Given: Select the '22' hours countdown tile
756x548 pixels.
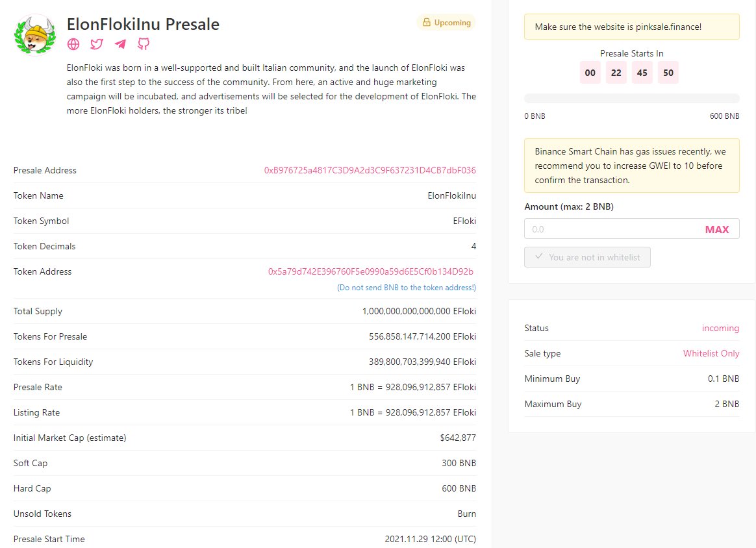Looking at the screenshot, I should [616, 73].
